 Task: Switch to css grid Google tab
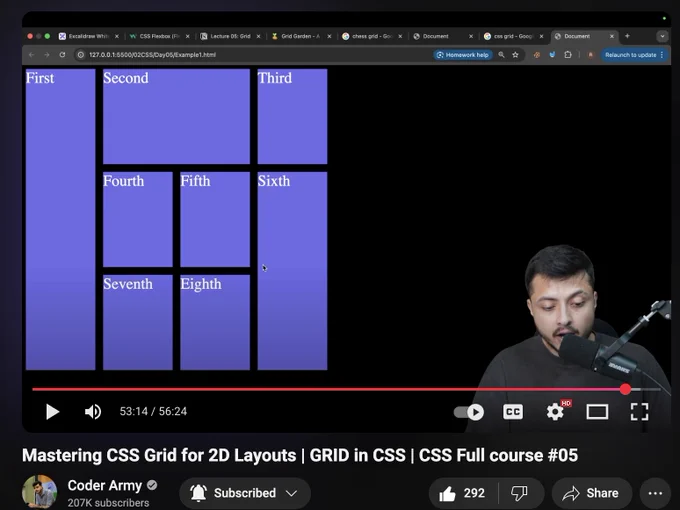tap(512, 36)
